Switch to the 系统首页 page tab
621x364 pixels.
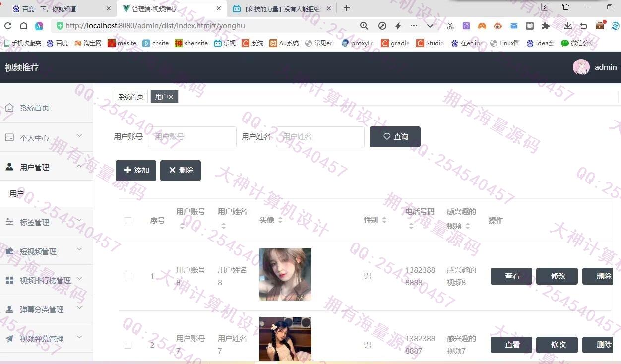coord(130,97)
